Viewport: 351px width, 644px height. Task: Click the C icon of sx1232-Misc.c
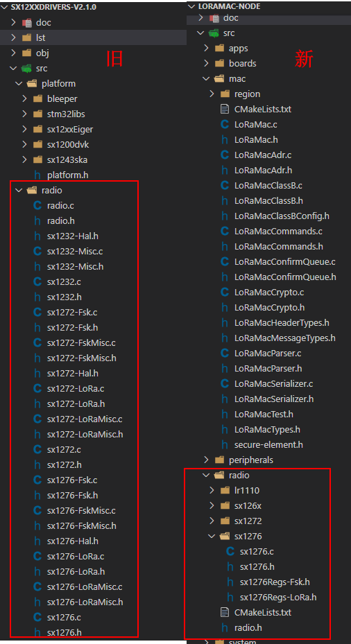(x=37, y=251)
